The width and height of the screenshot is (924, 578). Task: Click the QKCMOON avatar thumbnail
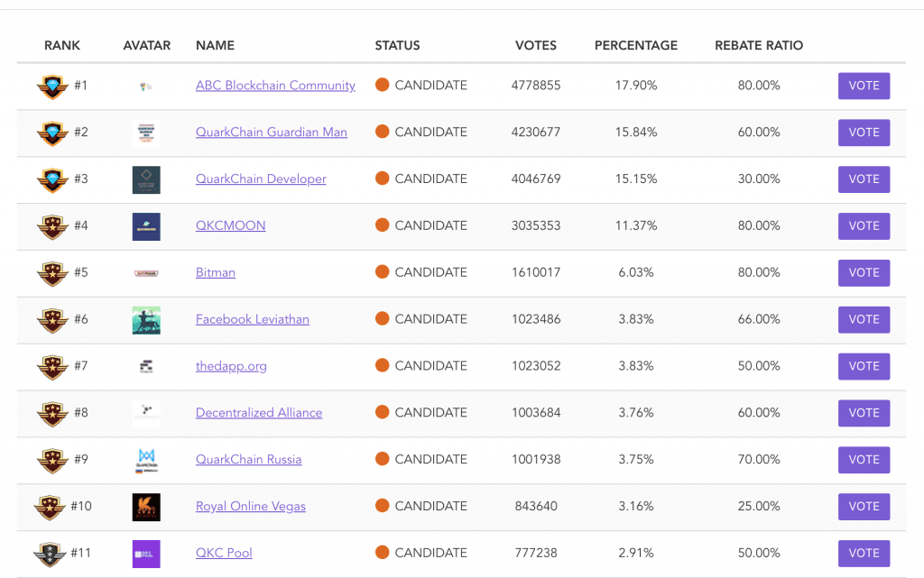146,226
